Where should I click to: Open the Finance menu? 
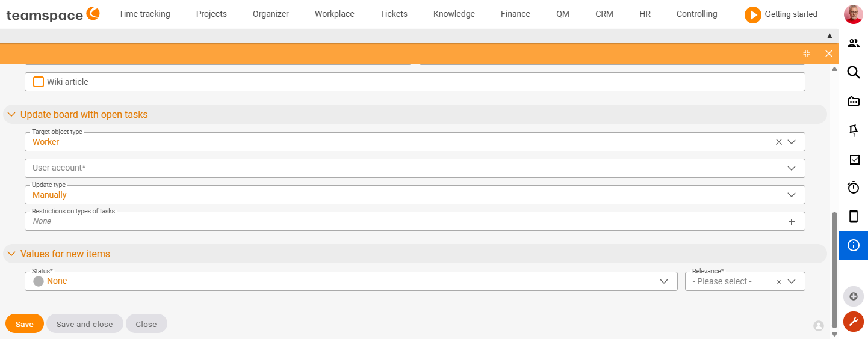[515, 14]
